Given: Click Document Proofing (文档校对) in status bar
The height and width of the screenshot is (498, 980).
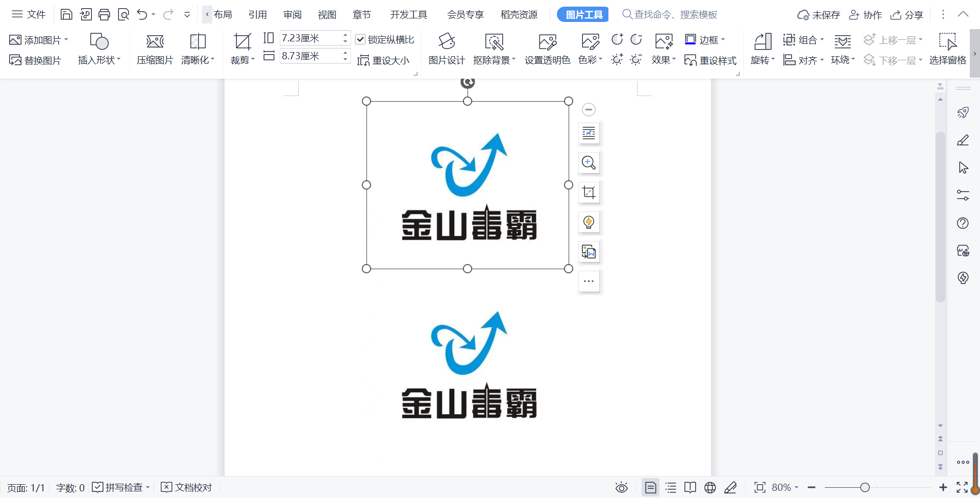Looking at the screenshot, I should [x=186, y=488].
